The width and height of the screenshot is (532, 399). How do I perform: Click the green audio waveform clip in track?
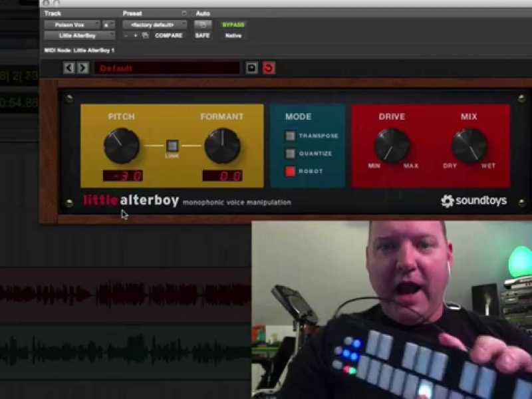pos(126,352)
